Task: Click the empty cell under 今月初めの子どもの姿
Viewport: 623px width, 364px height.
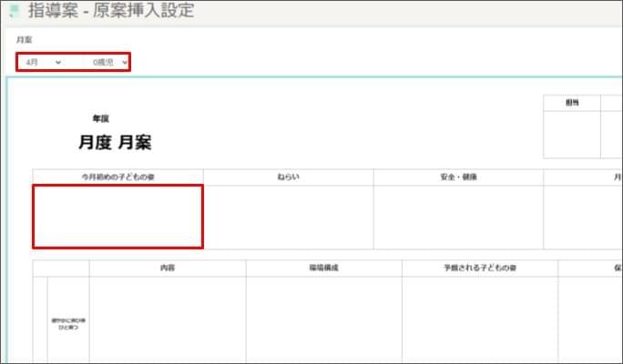Action: coord(117,217)
